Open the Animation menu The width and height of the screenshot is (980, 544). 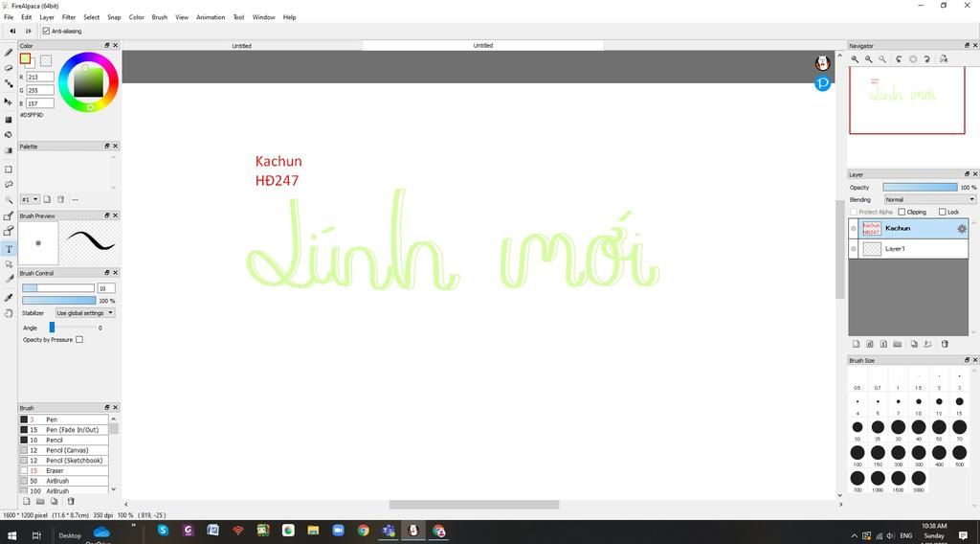click(211, 17)
